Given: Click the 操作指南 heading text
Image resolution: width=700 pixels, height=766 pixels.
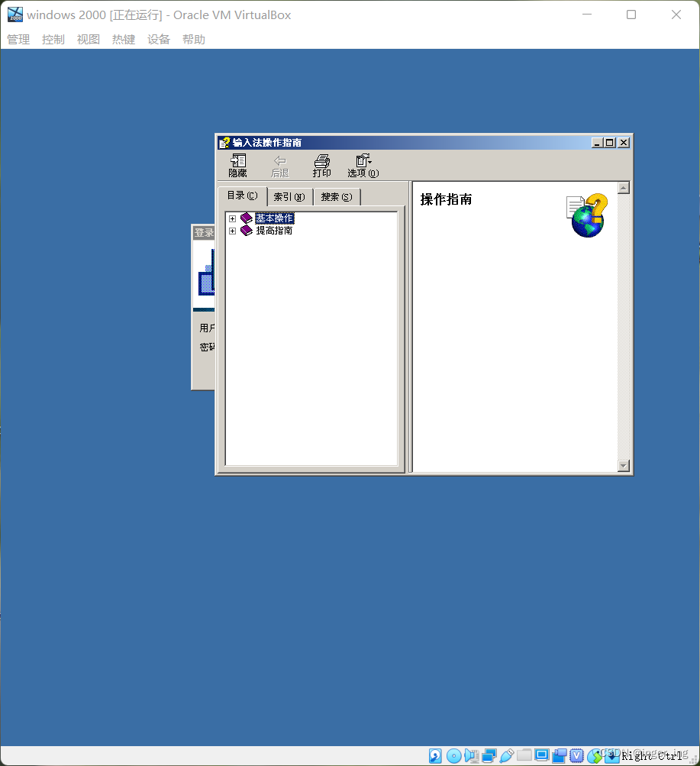Looking at the screenshot, I should (446, 199).
